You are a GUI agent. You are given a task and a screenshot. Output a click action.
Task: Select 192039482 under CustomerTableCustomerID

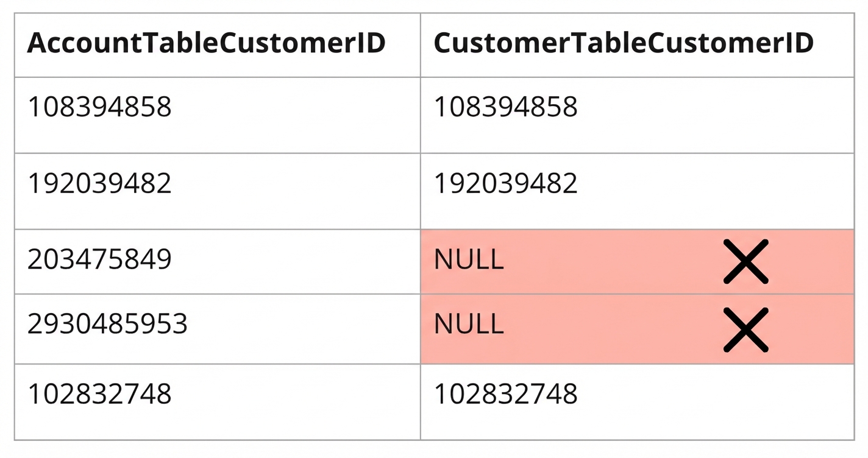[x=505, y=184]
